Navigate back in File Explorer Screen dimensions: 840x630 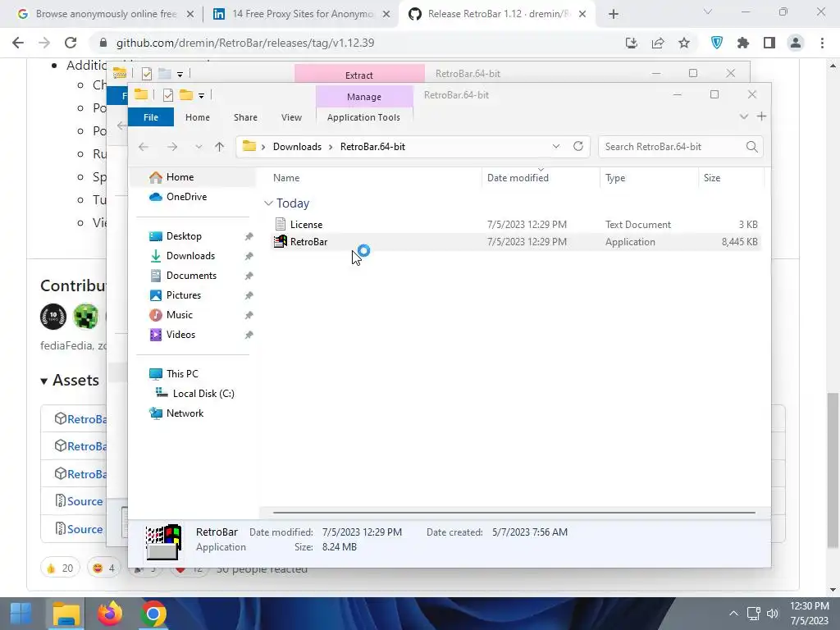pos(143,147)
